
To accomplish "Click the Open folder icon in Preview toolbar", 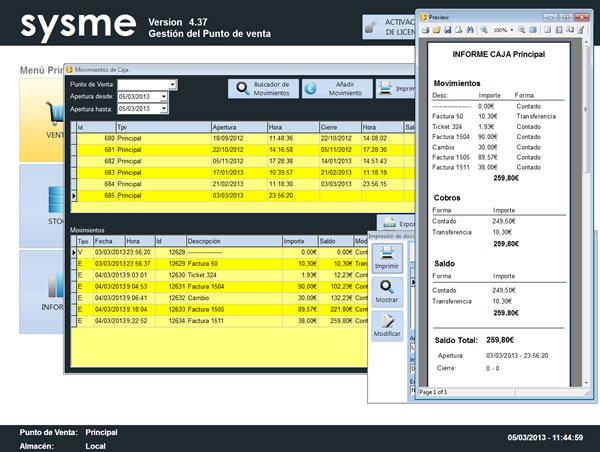I will coord(437,30).
